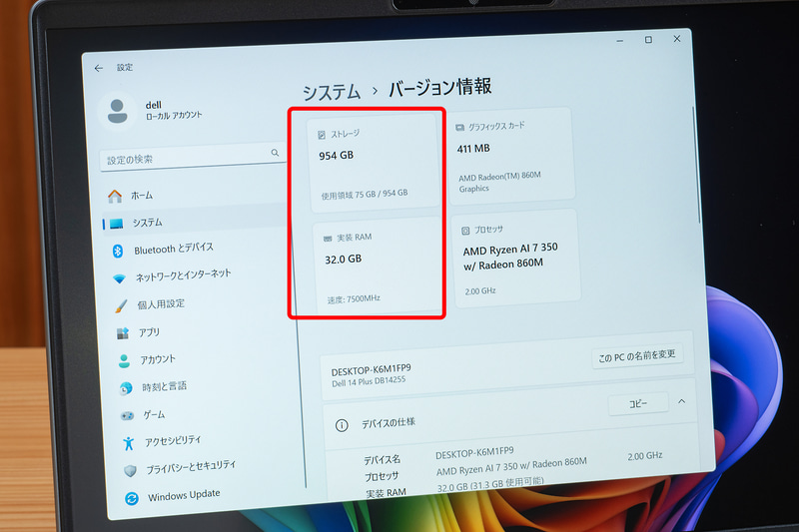
Task: Click the Bluetooth icon in sidebar
Action: tap(118, 251)
